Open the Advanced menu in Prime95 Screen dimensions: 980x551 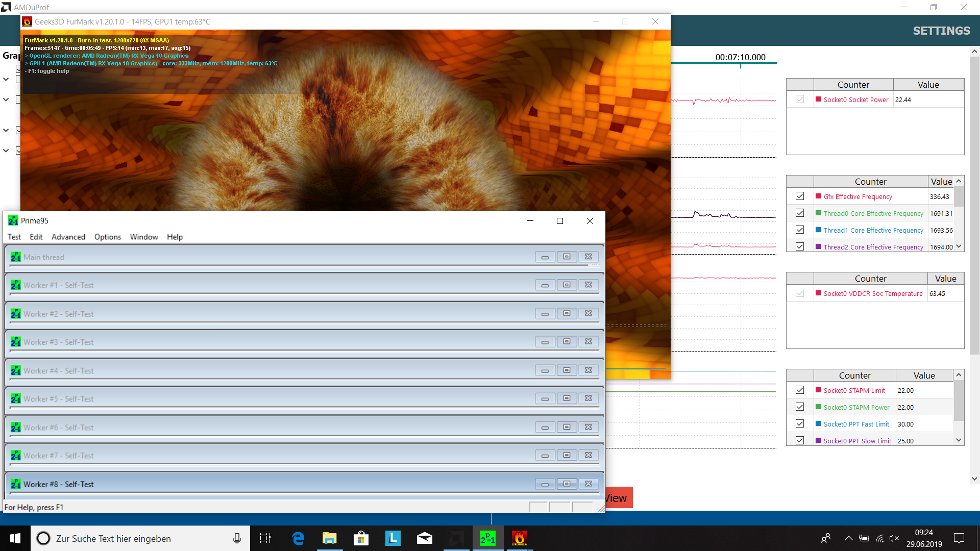coord(68,237)
